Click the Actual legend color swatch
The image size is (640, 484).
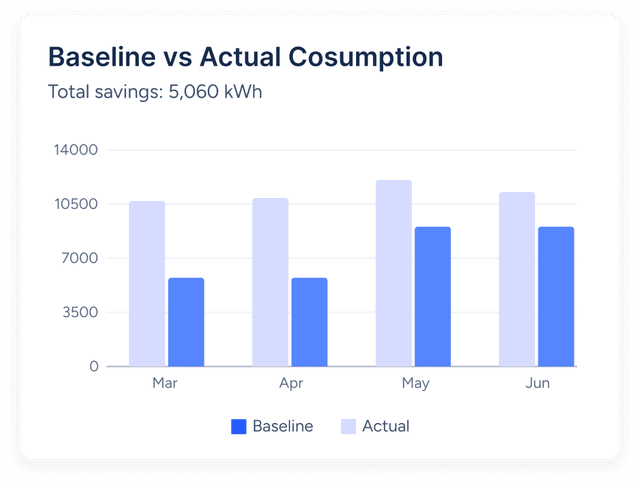coord(349,426)
